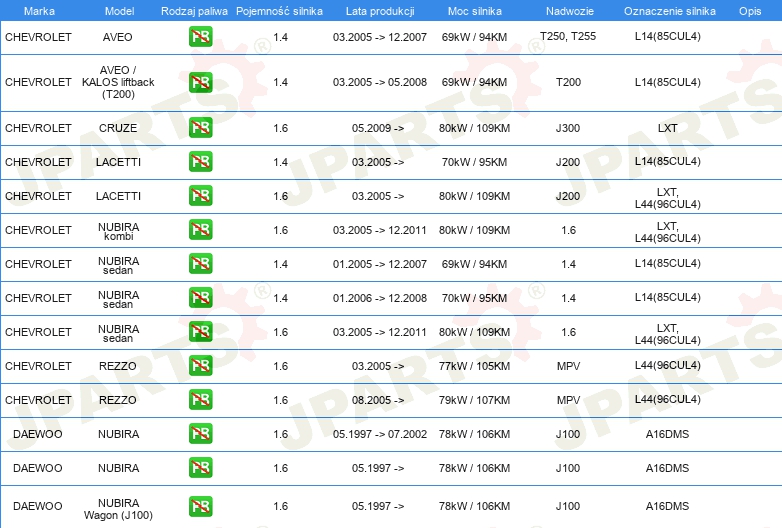Click the Moc silnika column header
The width and height of the screenshot is (782, 528).
click(474, 11)
